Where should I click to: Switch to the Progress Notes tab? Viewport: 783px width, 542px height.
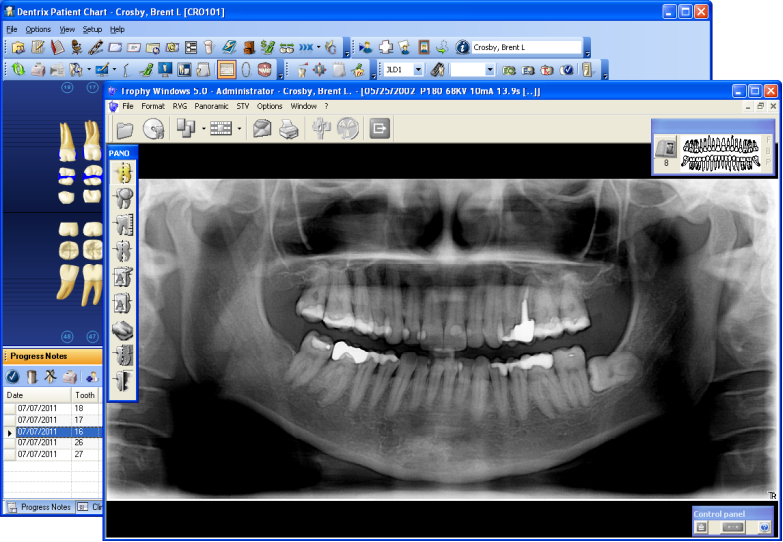[x=39, y=507]
